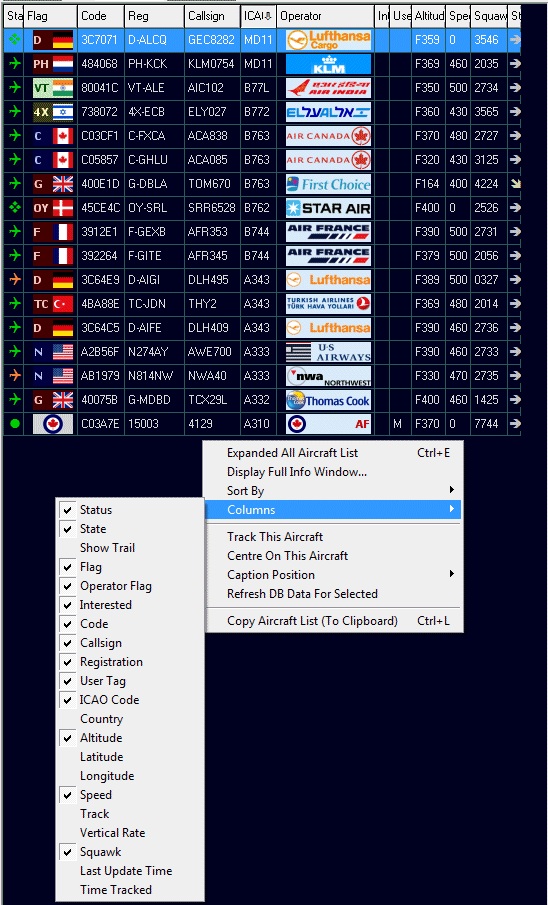Click the Flag column header
Screen dimensions: 548x905
coord(50,16)
